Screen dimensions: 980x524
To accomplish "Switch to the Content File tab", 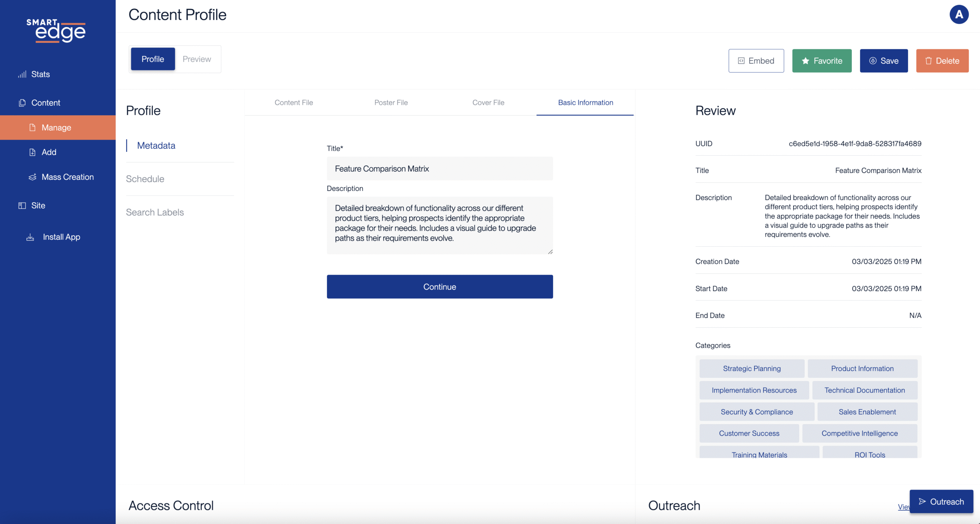I will point(294,103).
